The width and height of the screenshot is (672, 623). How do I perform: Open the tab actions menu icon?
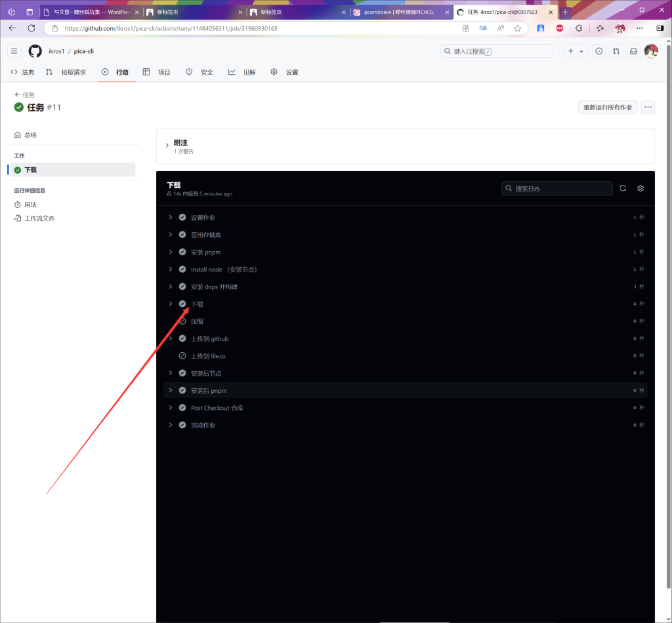click(x=30, y=12)
